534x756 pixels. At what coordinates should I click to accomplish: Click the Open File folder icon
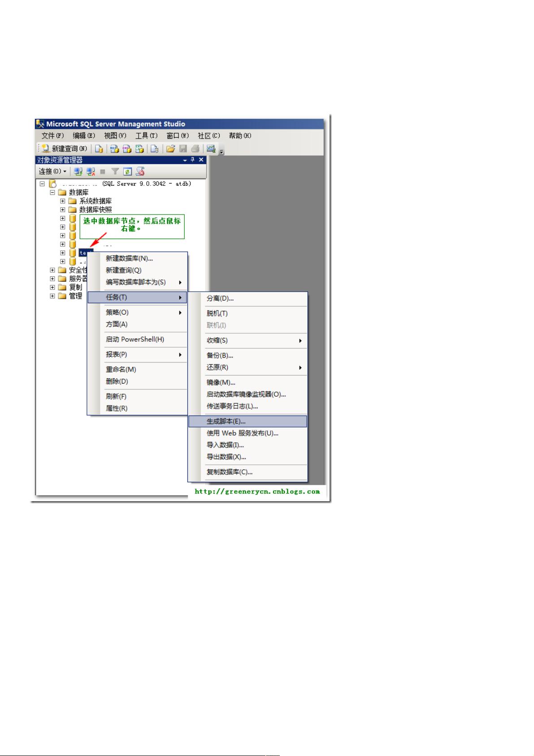coord(170,149)
